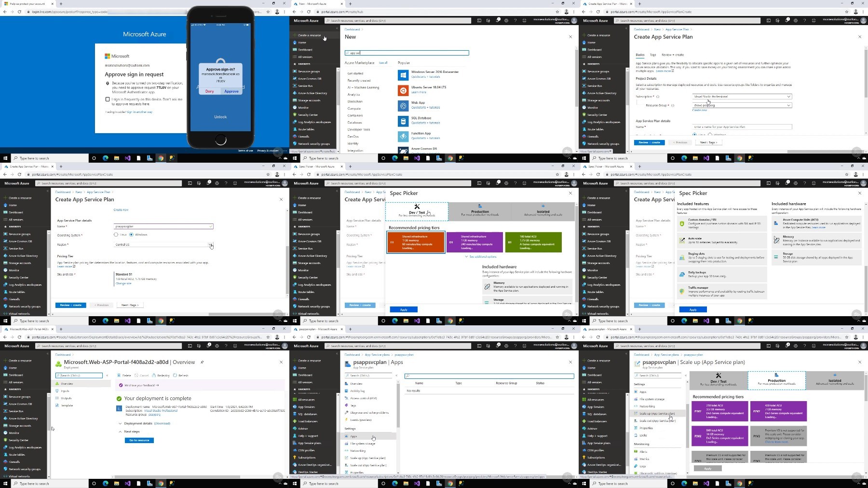Screen dimensions: 868x488
Task: Open Events (preview) in psappsvcplan menu
Action: [x=360, y=420]
